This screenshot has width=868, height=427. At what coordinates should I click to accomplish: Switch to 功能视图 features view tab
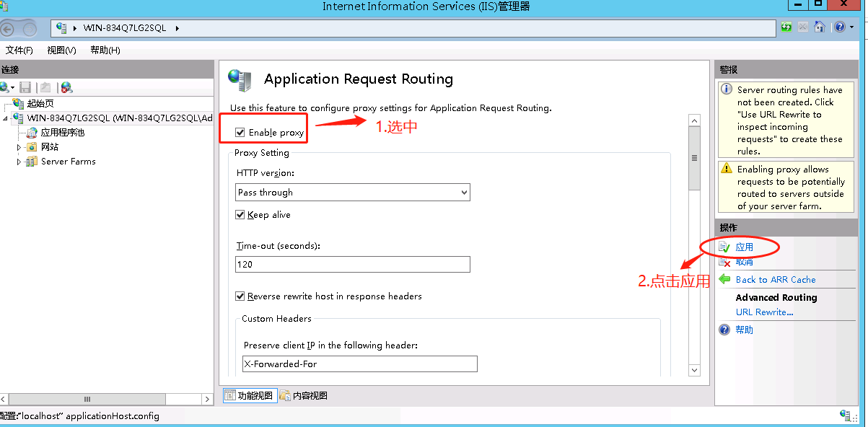pos(250,395)
